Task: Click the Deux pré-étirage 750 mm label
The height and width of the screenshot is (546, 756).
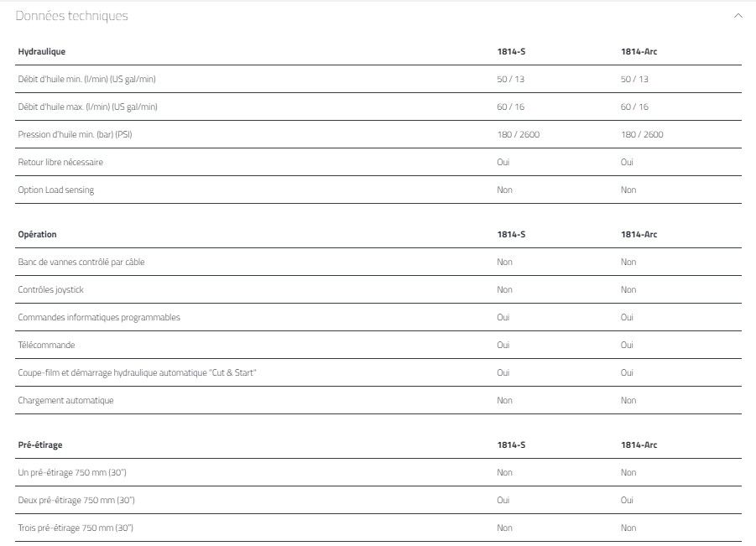Action: [76, 501]
